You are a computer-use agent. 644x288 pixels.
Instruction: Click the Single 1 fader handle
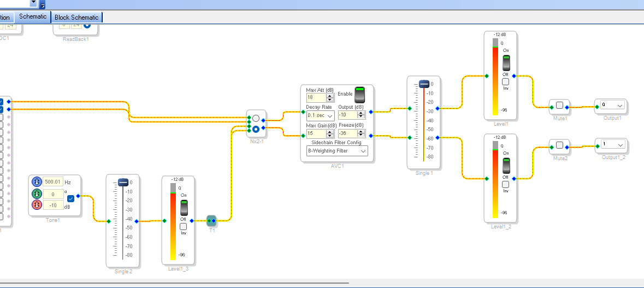pyautogui.click(x=424, y=84)
